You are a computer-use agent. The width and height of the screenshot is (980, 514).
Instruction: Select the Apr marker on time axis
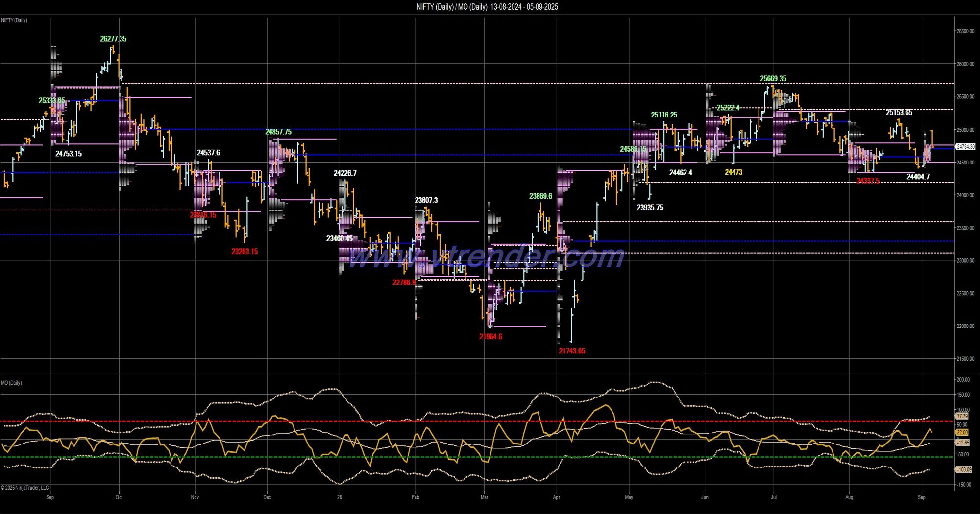pyautogui.click(x=556, y=497)
